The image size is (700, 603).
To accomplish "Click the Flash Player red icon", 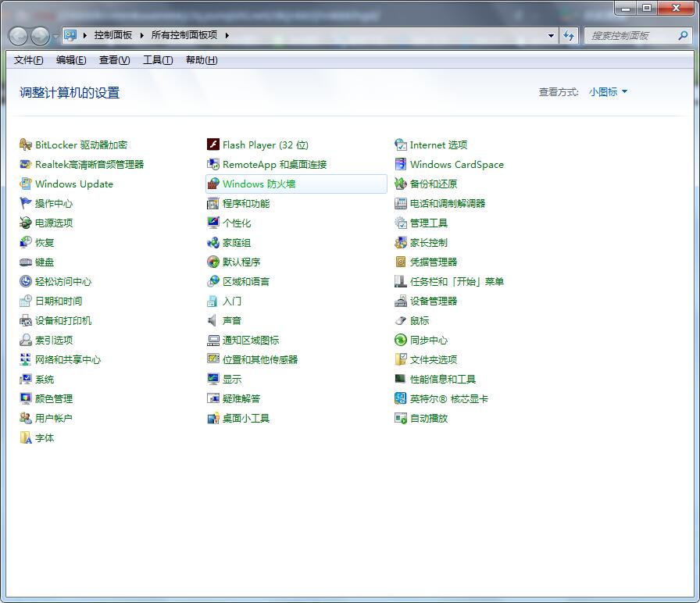I will pos(213,145).
